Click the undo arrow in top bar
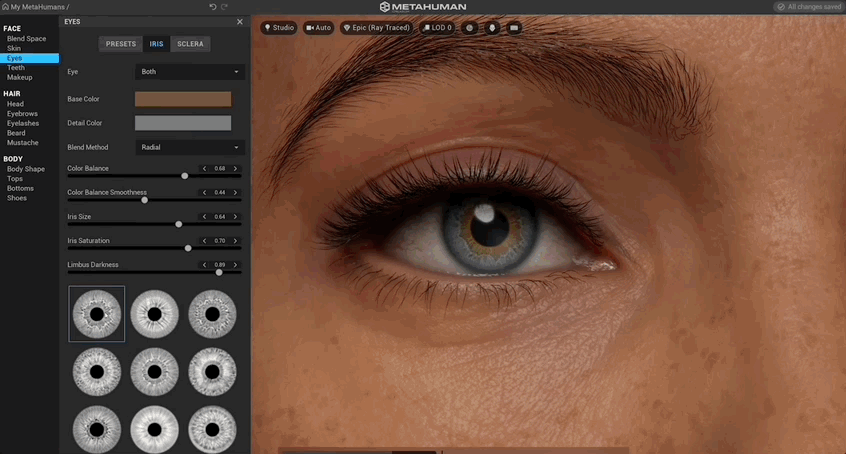Screen dimensions: 846x454 tap(212, 7)
